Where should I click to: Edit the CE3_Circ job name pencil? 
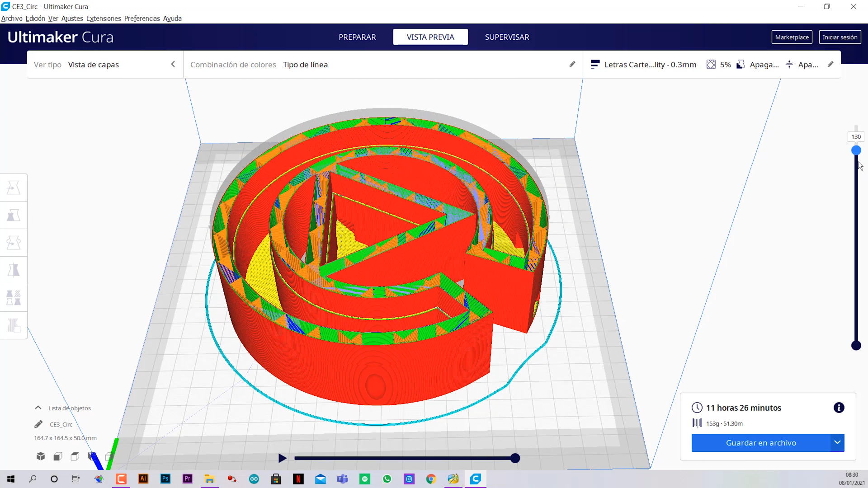(38, 424)
